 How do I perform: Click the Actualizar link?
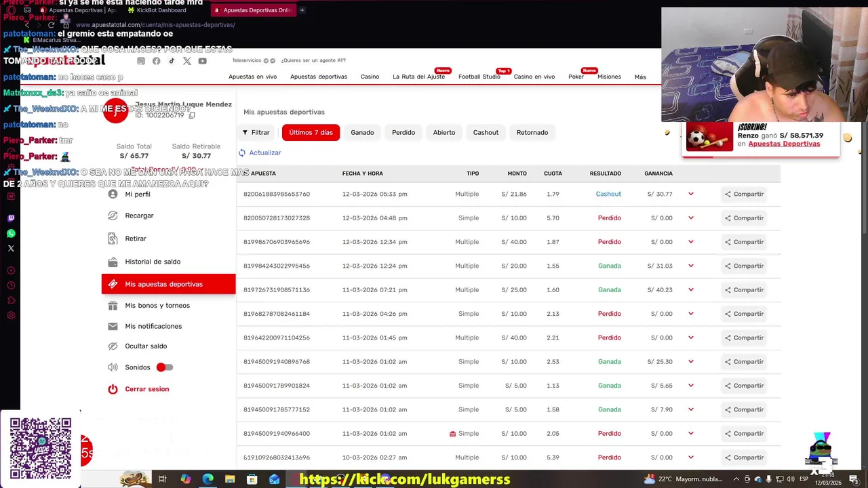(x=265, y=152)
